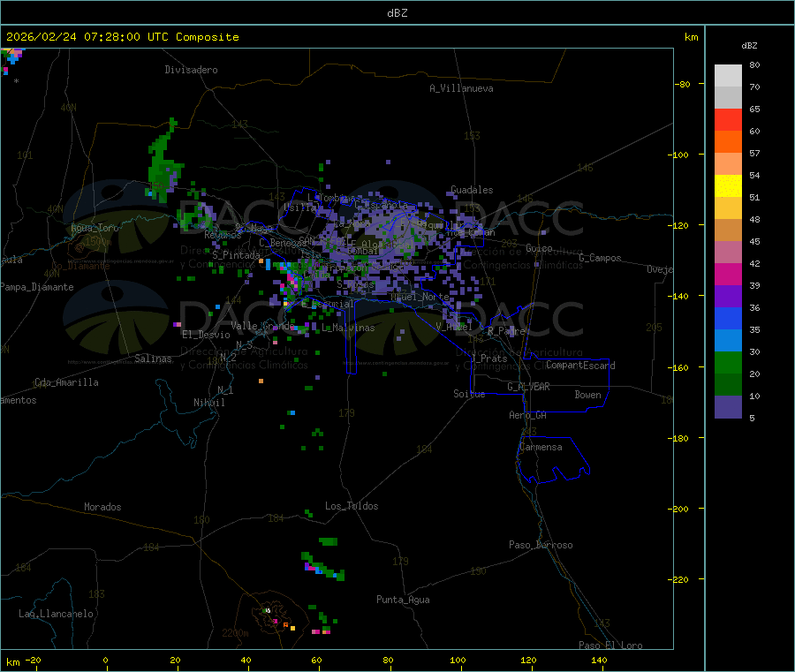This screenshot has width=795, height=672.
Task: Click the Paso_Barroso label
Action: pyautogui.click(x=541, y=545)
